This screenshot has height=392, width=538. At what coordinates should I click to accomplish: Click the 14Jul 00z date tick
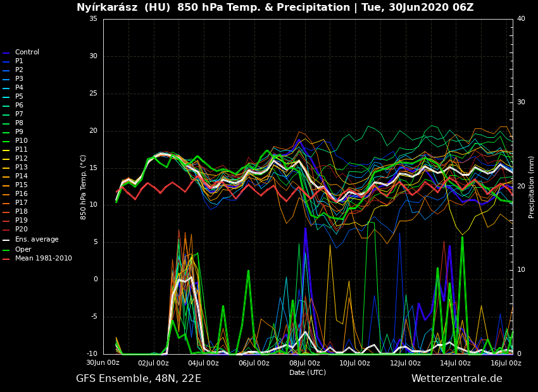tap(455, 364)
